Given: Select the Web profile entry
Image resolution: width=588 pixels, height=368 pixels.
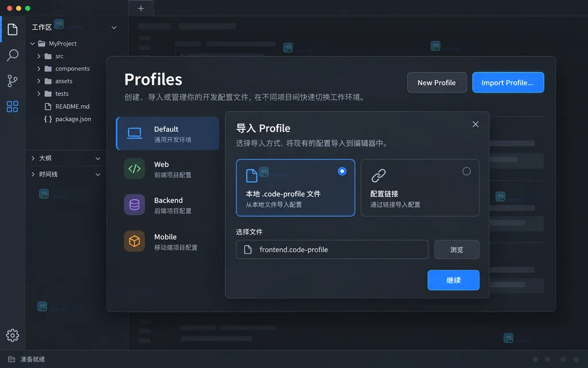Looking at the screenshot, I should click(168, 169).
